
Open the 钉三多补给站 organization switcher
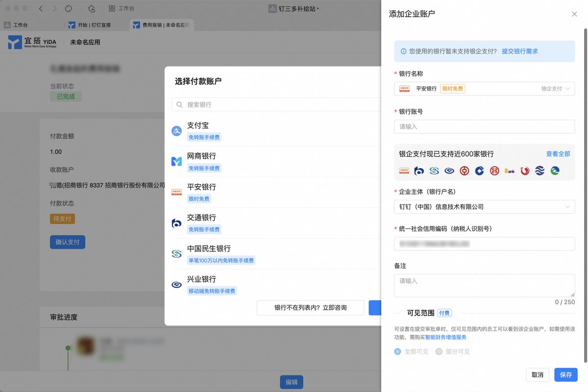(294, 9)
